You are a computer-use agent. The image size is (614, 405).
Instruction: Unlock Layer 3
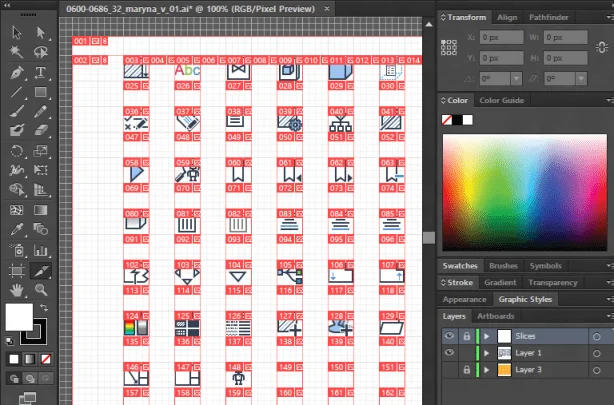pos(466,370)
